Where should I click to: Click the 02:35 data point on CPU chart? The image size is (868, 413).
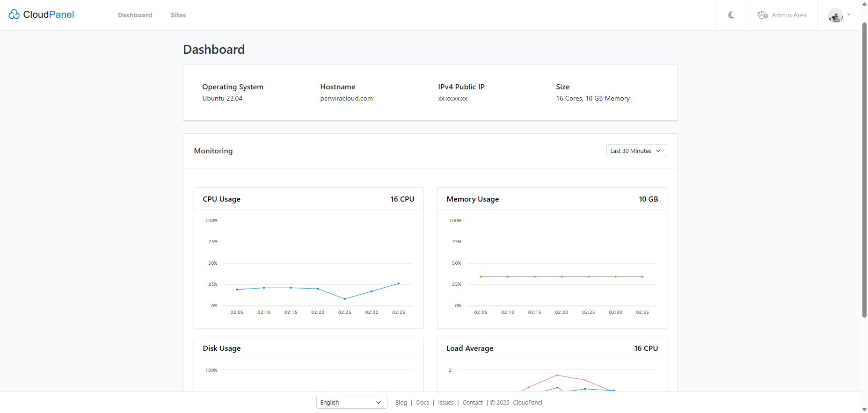[399, 283]
